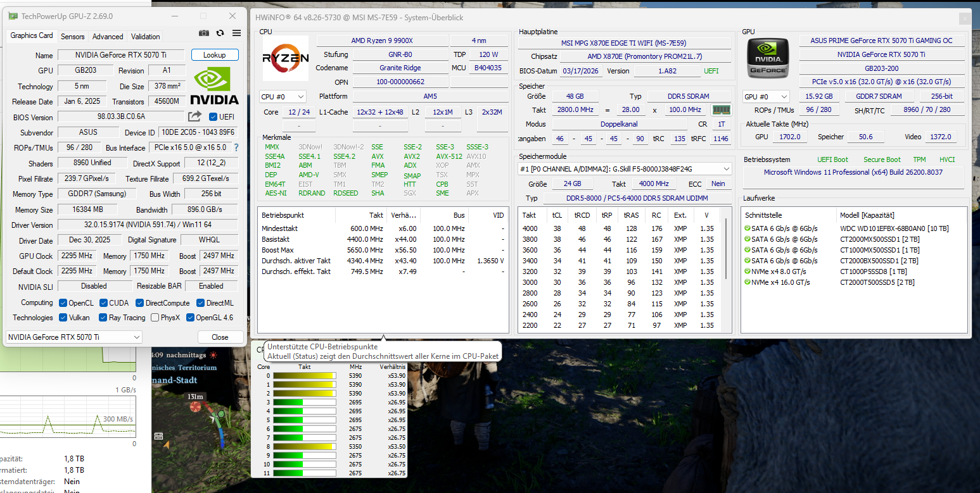Screen dimensions: 980x493
Task: Enable the PhysX checkbox
Action: coord(155,318)
